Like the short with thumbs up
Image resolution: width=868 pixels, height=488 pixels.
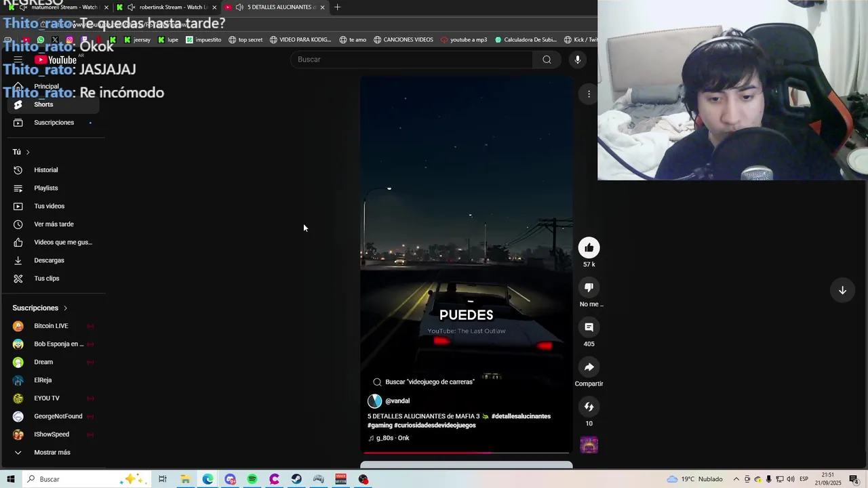(589, 248)
